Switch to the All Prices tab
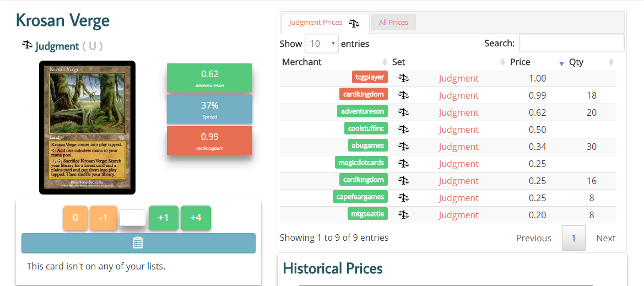The image size is (644, 286). [x=393, y=23]
